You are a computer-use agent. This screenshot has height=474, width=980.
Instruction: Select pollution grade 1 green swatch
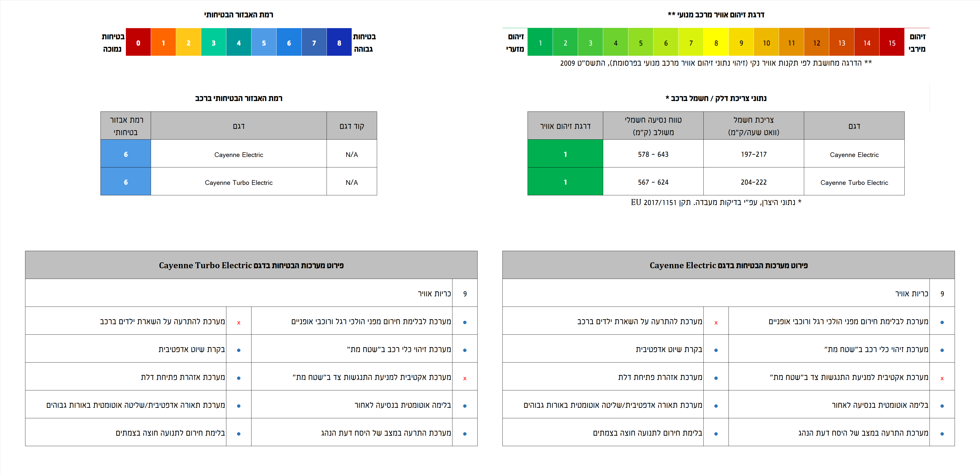pyautogui.click(x=540, y=42)
